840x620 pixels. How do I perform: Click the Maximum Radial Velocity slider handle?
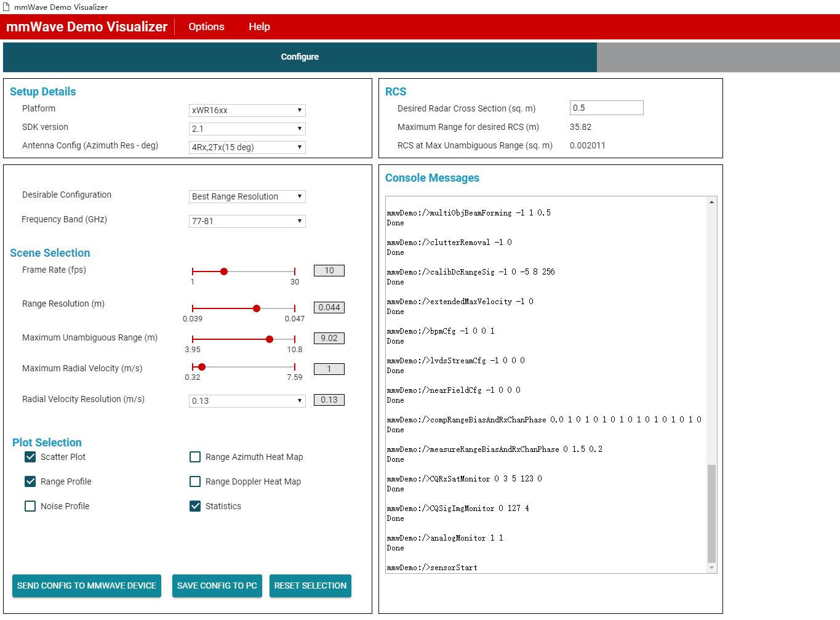tap(202, 367)
